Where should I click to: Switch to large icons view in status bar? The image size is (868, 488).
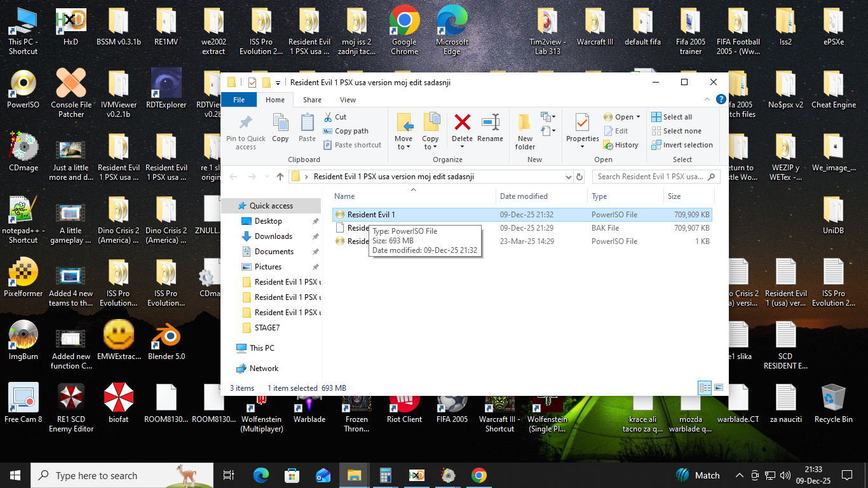point(719,388)
